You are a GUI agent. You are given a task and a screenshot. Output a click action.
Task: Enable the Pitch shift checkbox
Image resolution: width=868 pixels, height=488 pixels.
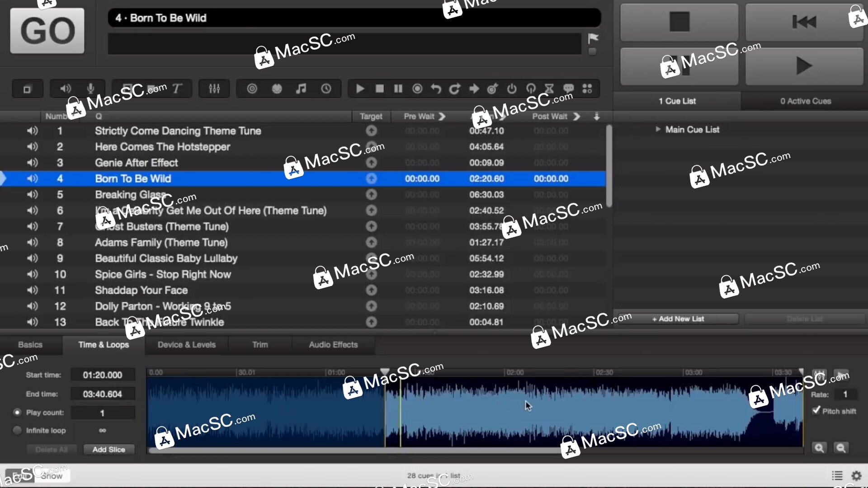tap(816, 411)
